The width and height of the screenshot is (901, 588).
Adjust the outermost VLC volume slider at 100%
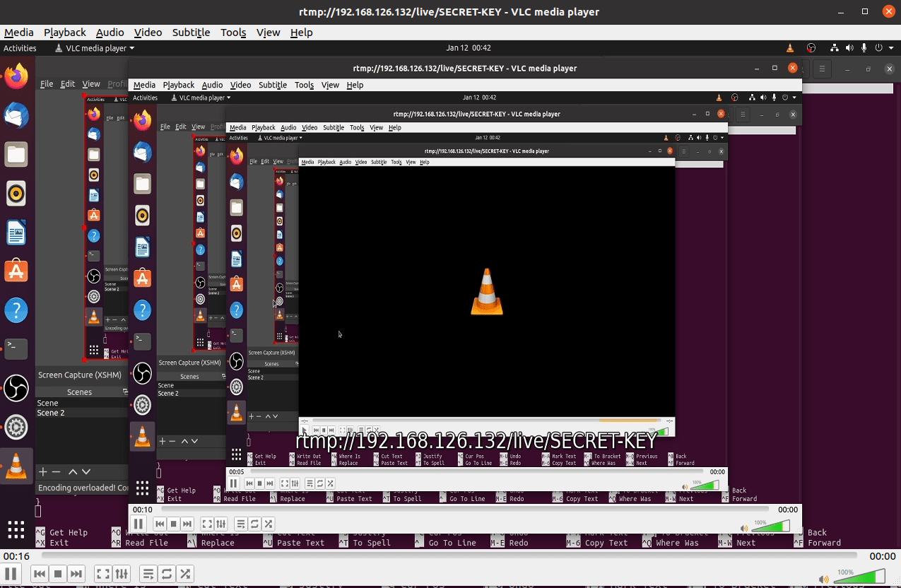[x=859, y=575]
